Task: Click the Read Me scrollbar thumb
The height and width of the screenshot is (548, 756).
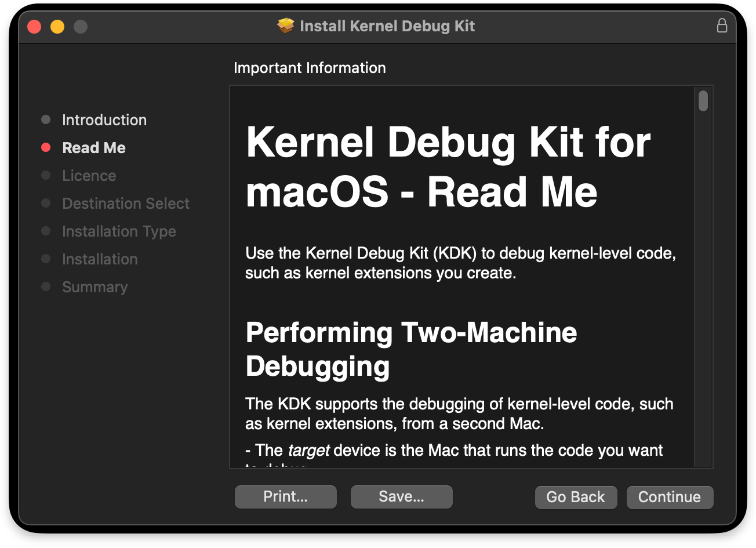Action: (703, 101)
